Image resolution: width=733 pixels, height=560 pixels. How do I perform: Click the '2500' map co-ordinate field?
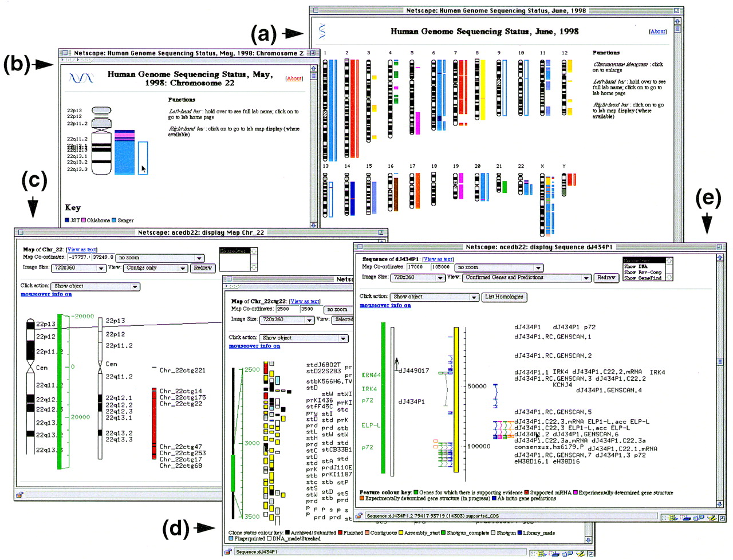[x=287, y=309]
